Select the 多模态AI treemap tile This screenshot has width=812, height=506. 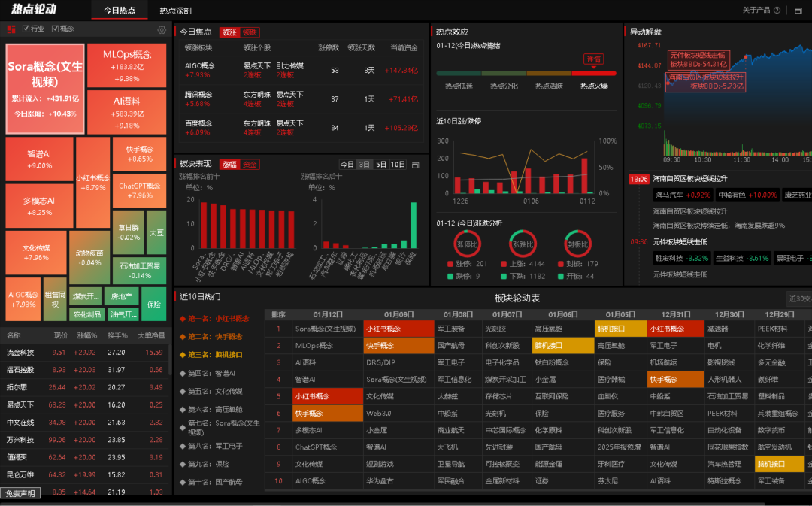pyautogui.click(x=39, y=205)
